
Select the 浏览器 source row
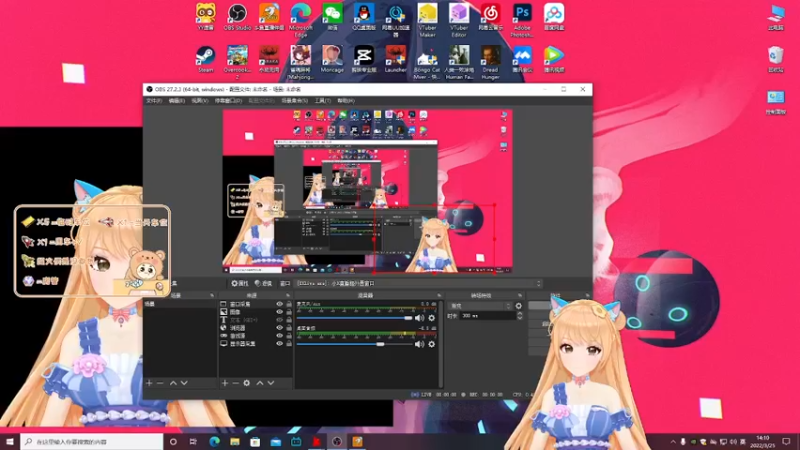(x=256, y=328)
